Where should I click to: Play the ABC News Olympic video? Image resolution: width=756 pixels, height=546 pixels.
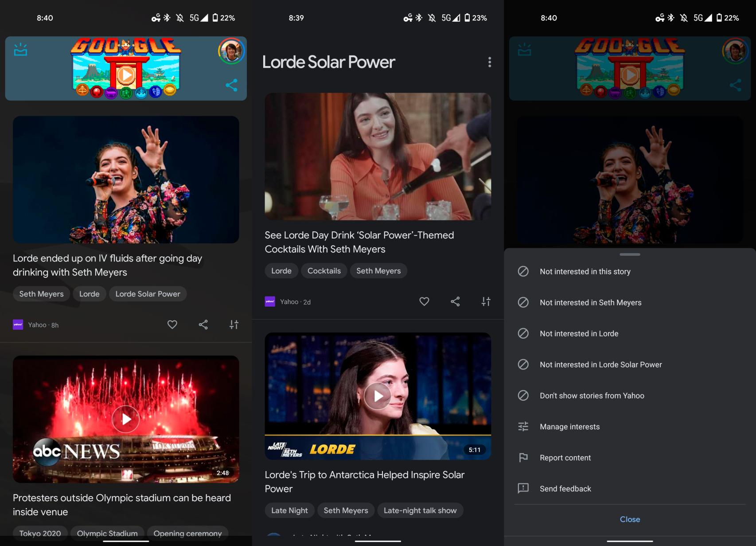tap(126, 419)
